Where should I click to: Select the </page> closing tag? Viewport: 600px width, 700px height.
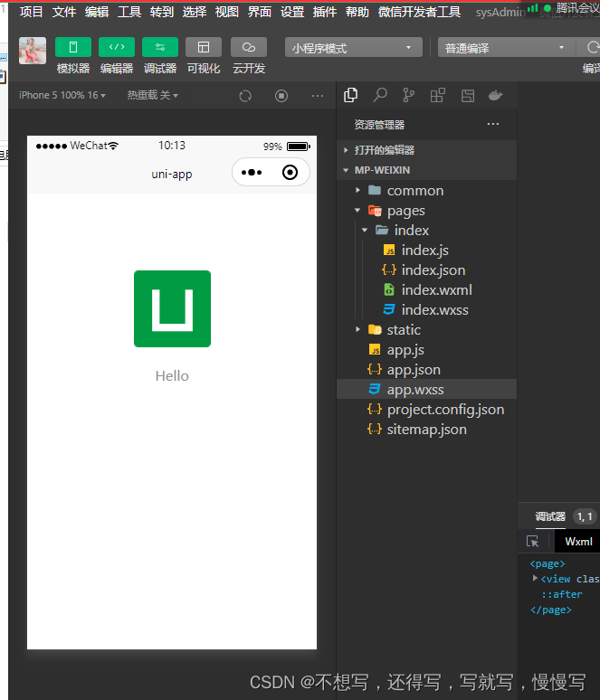(550, 610)
